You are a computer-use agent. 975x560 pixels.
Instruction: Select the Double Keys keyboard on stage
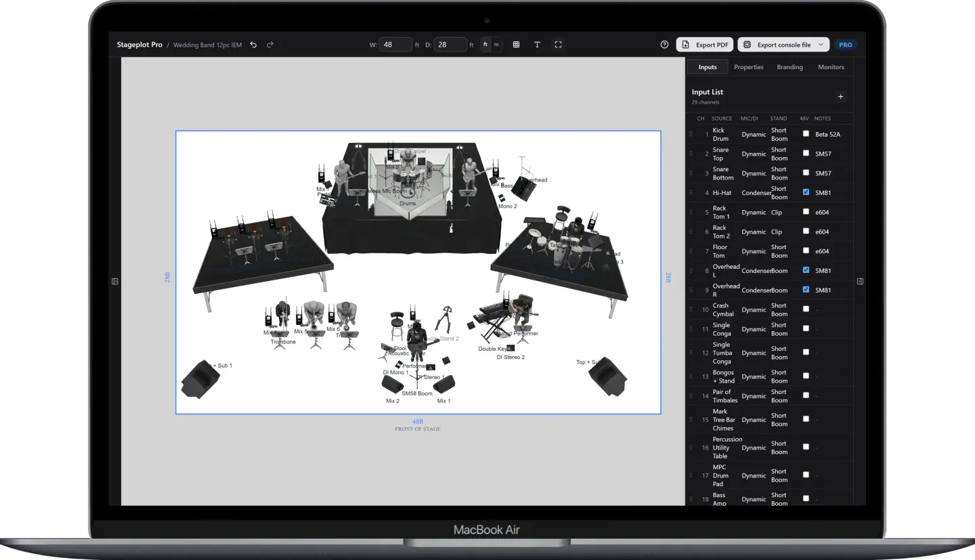pos(493,320)
